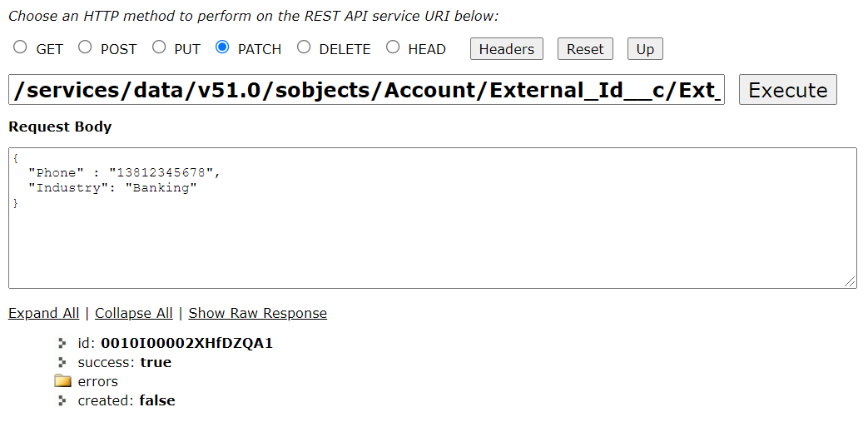This screenshot has height=427, width=868.
Task: Choose the DELETE radio button
Action: click(x=304, y=47)
